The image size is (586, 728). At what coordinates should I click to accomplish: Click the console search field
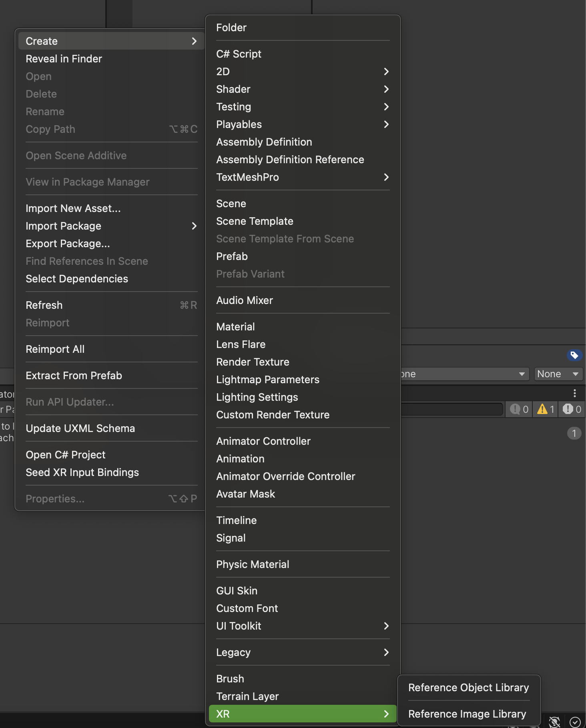[452, 409]
